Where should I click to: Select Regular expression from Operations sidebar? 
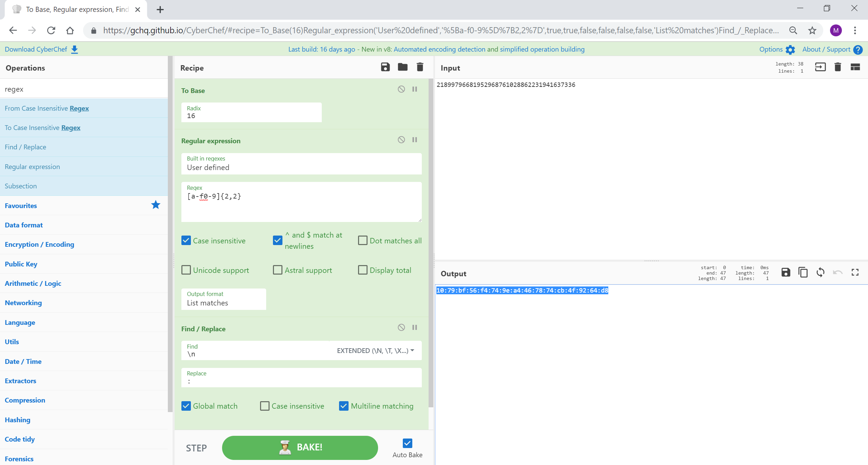[x=32, y=167]
